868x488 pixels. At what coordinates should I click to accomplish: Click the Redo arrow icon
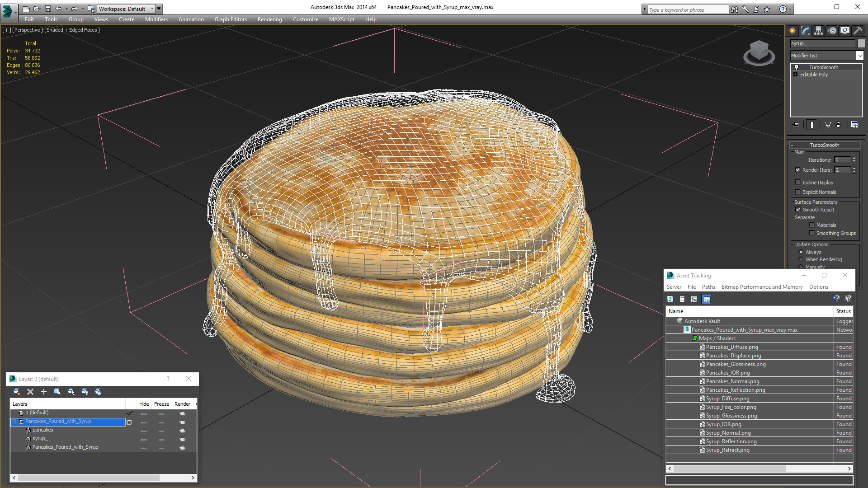click(75, 9)
